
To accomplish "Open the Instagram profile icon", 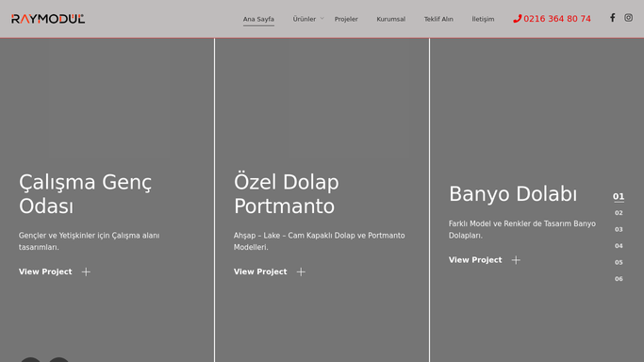I will tap(628, 18).
